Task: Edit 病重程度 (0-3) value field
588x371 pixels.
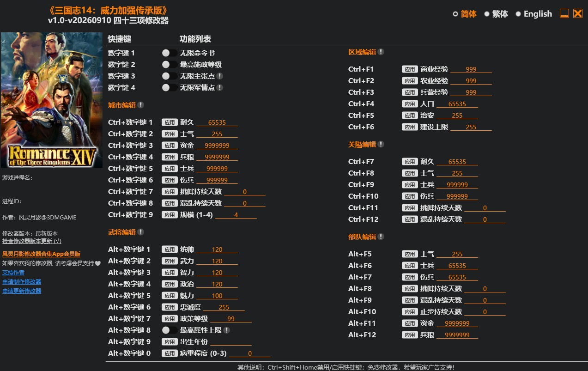Action: pyautogui.click(x=250, y=353)
